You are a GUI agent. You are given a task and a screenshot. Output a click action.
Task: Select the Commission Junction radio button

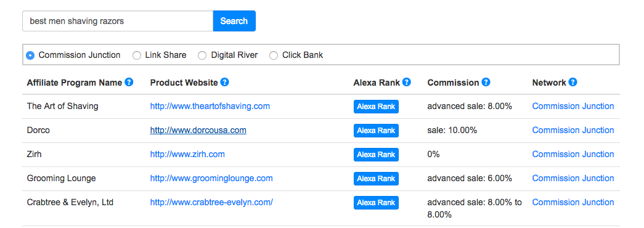click(x=30, y=55)
